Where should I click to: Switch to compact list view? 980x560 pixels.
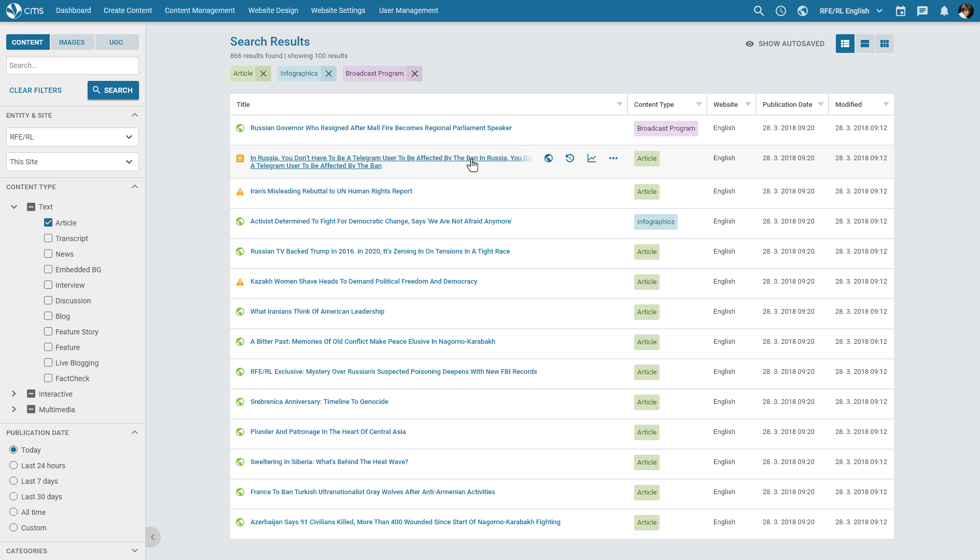tap(845, 44)
